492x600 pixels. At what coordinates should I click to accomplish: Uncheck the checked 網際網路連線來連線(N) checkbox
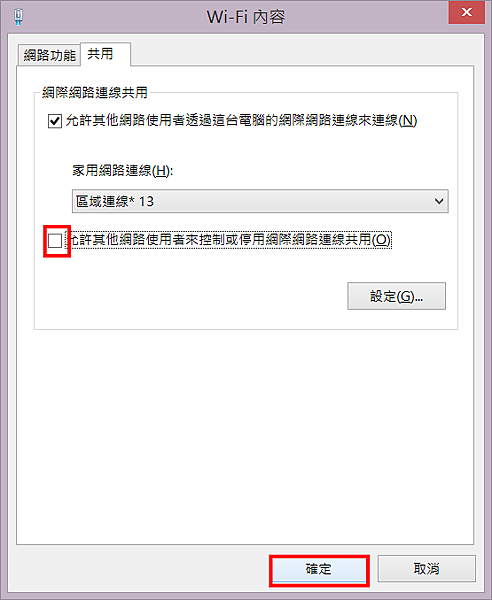(x=55, y=121)
